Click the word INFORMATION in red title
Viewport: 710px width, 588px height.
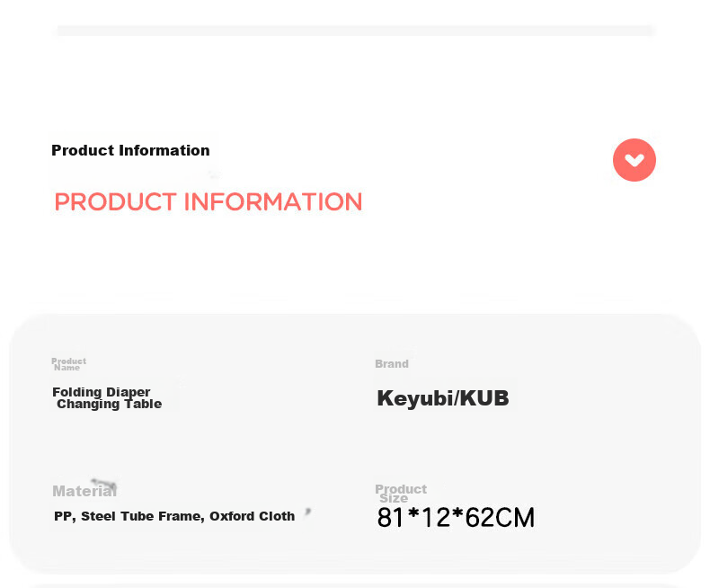pos(273,202)
